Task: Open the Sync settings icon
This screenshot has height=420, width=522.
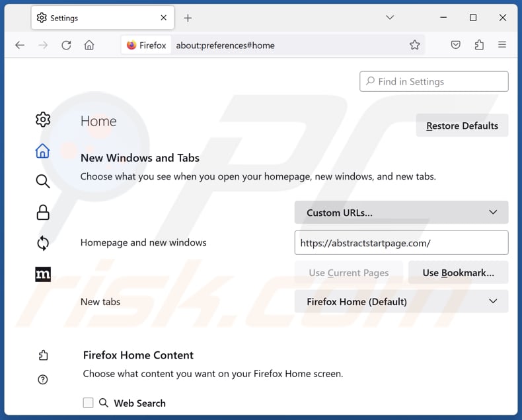Action: click(x=43, y=243)
